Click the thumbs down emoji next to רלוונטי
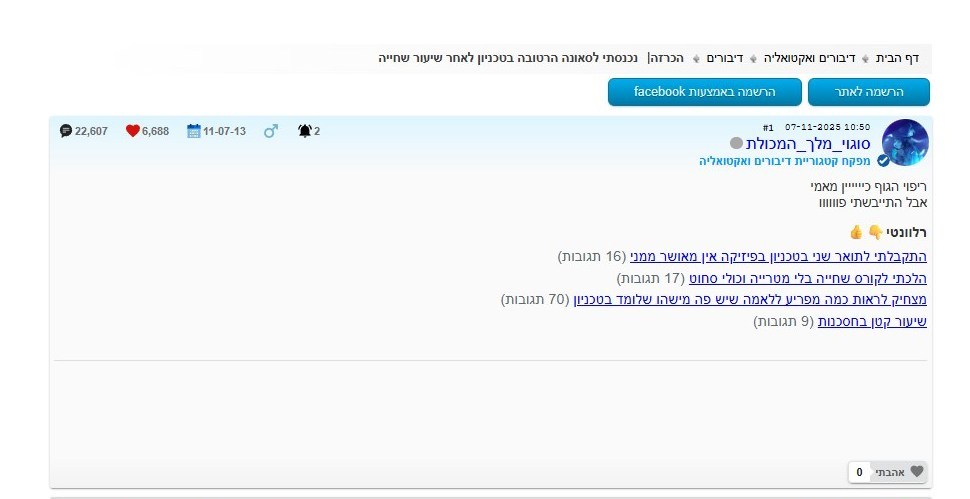The image size is (970, 499). pos(875,232)
